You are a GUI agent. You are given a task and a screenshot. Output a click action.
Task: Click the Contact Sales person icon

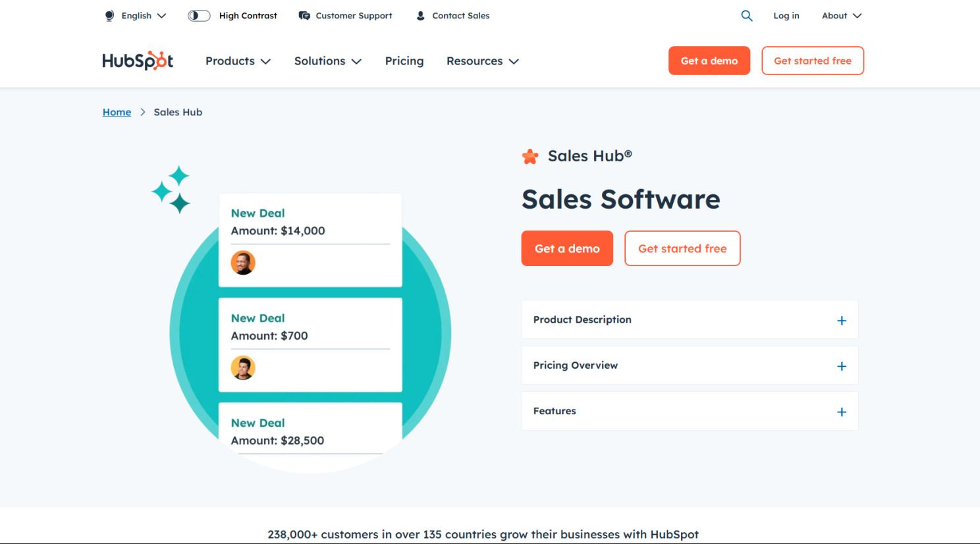[420, 16]
